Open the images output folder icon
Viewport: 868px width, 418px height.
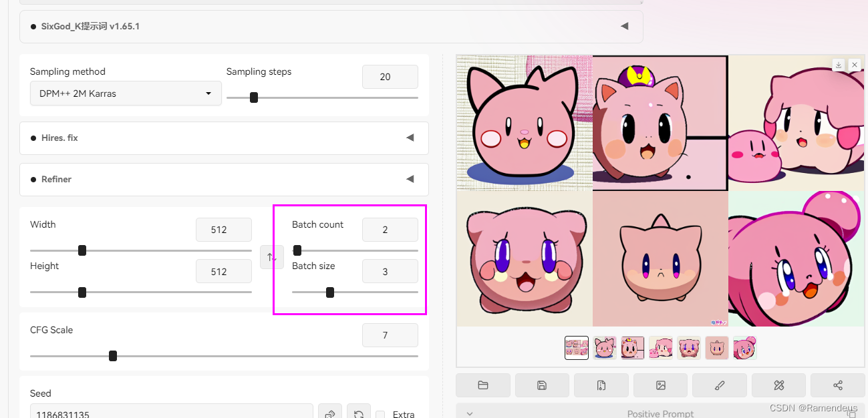pyautogui.click(x=483, y=385)
